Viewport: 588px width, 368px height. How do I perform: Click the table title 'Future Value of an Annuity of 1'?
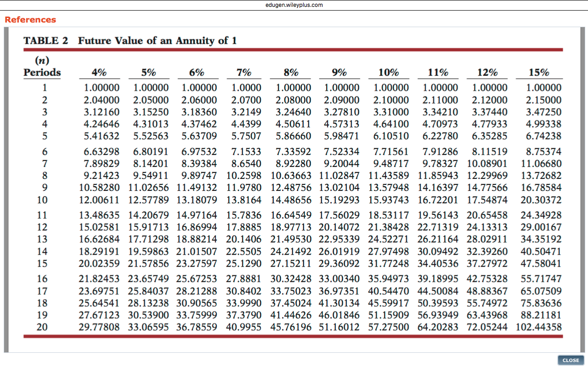coord(158,40)
